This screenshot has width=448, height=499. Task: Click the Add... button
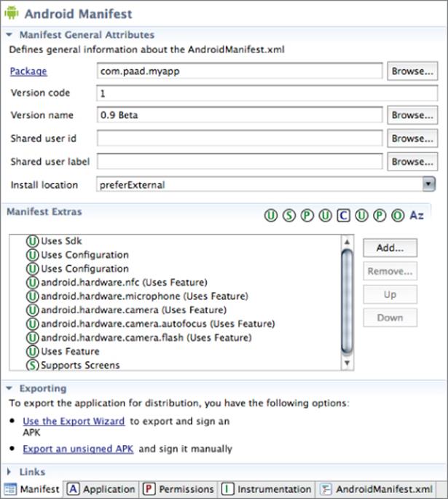pos(390,248)
